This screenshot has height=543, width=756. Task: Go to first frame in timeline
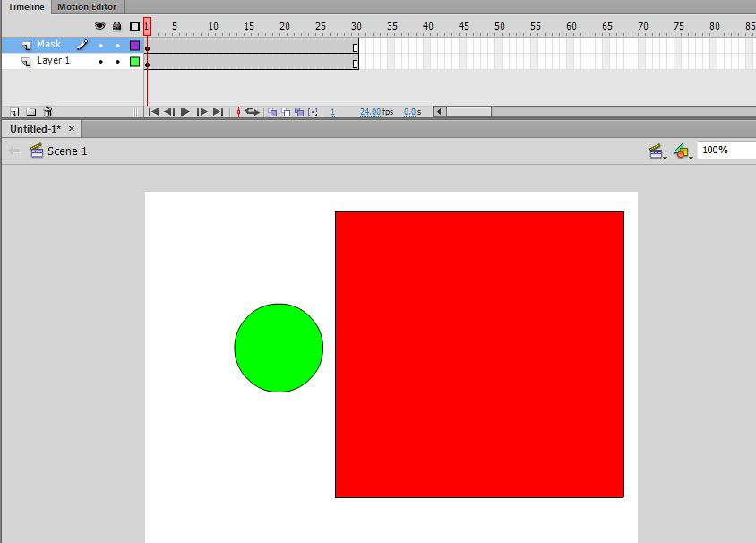click(x=153, y=112)
